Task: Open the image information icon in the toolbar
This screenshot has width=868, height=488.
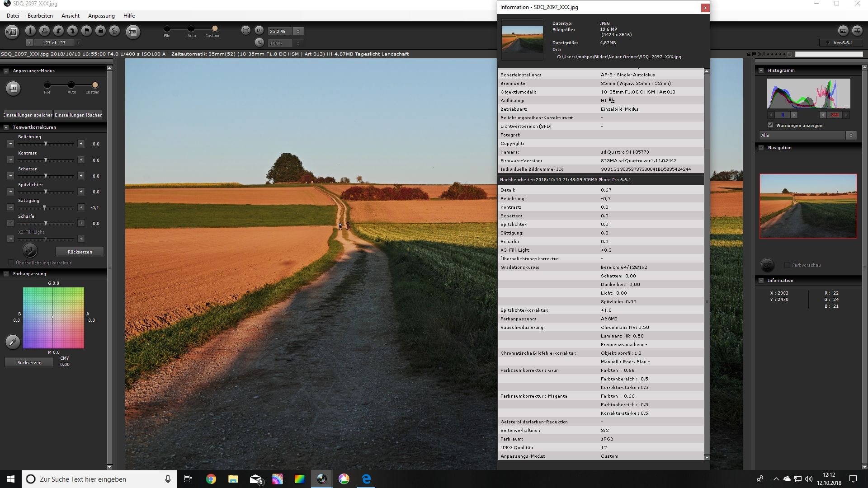Action: (x=30, y=31)
